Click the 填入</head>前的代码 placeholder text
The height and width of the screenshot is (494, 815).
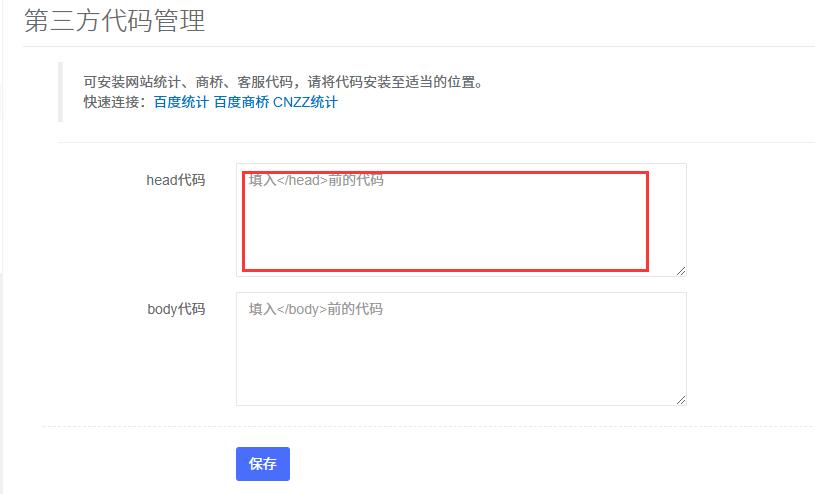point(316,180)
